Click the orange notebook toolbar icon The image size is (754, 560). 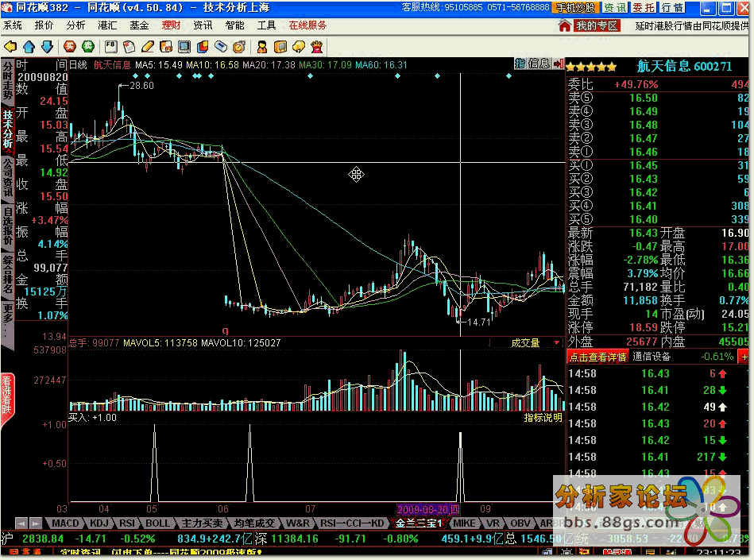pyautogui.click(x=166, y=47)
